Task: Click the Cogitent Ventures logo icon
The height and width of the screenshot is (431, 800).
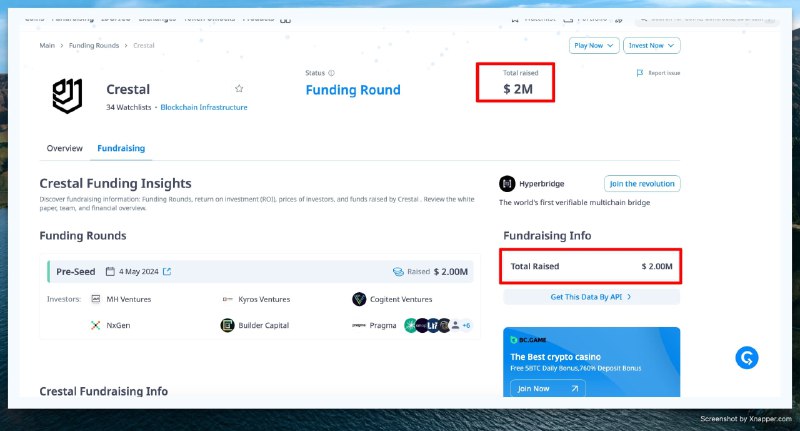Action: [359, 299]
